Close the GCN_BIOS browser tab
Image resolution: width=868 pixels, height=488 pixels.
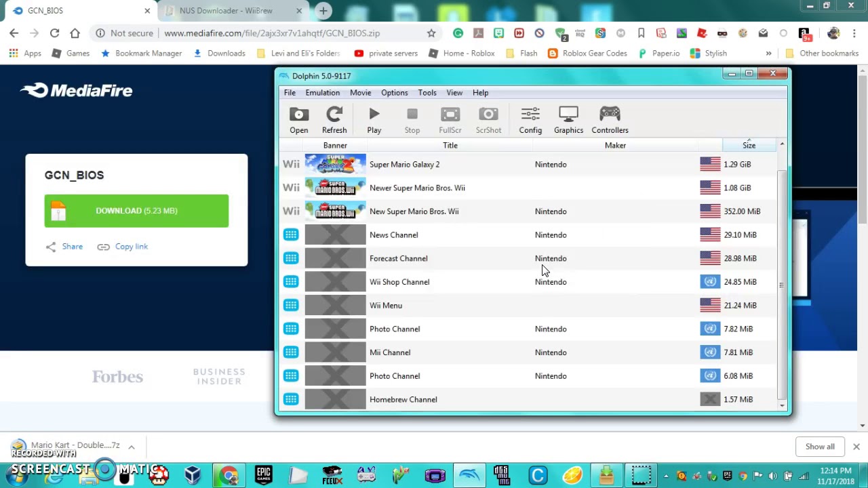147,11
